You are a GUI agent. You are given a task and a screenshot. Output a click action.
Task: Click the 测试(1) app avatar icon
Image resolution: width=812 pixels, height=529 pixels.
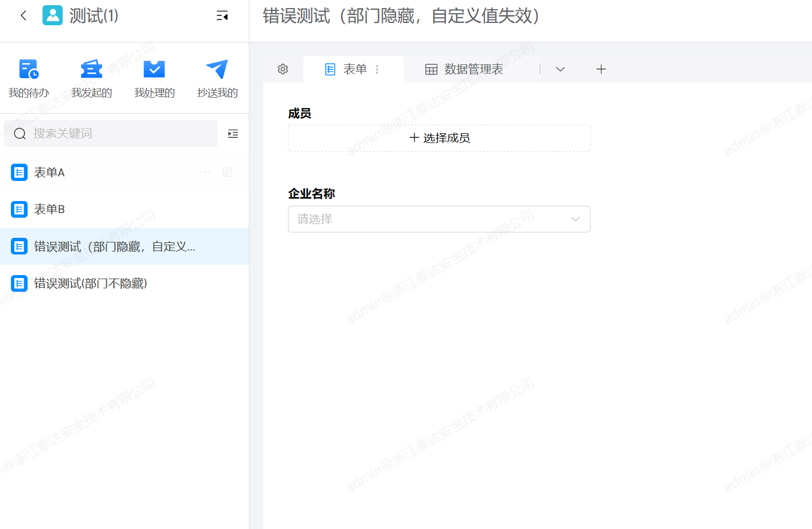[53, 16]
